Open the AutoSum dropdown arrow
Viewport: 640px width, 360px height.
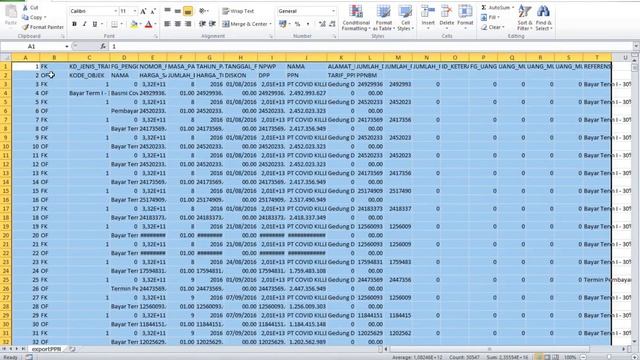click(513, 8)
